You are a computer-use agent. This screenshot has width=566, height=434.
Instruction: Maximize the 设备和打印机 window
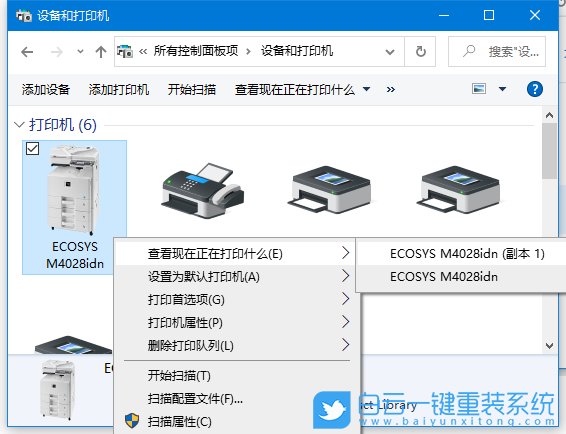tap(489, 15)
